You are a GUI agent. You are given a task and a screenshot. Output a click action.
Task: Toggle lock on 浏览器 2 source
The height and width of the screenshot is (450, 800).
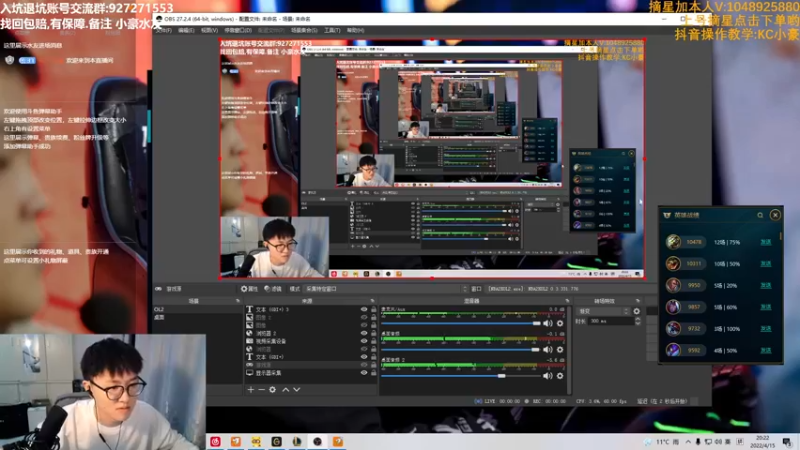pyautogui.click(x=373, y=333)
